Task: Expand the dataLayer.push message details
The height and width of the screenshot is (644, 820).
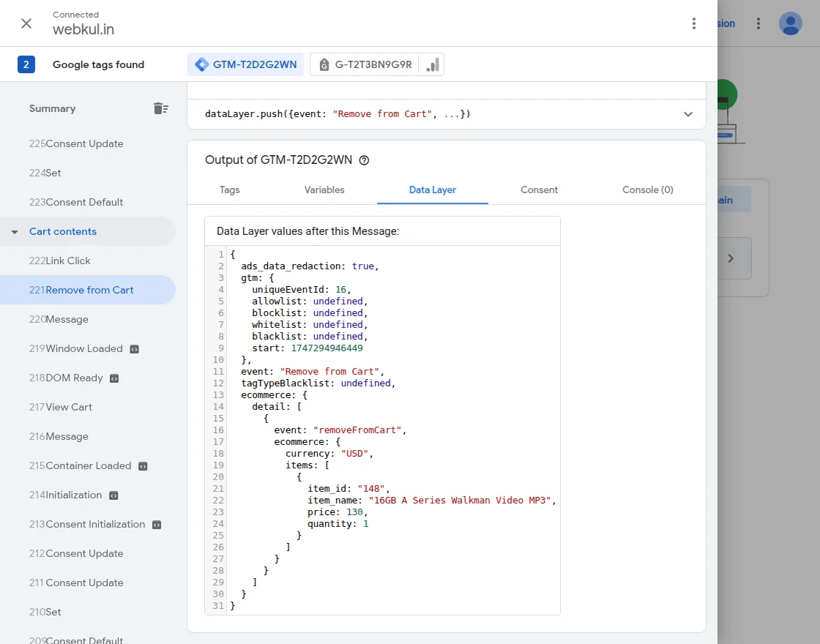Action: [687, 114]
